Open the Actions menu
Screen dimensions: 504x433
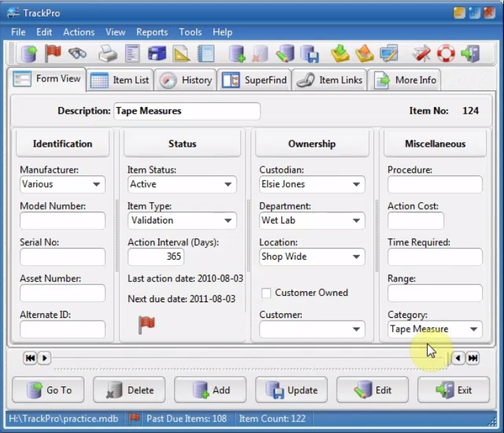coord(79,32)
